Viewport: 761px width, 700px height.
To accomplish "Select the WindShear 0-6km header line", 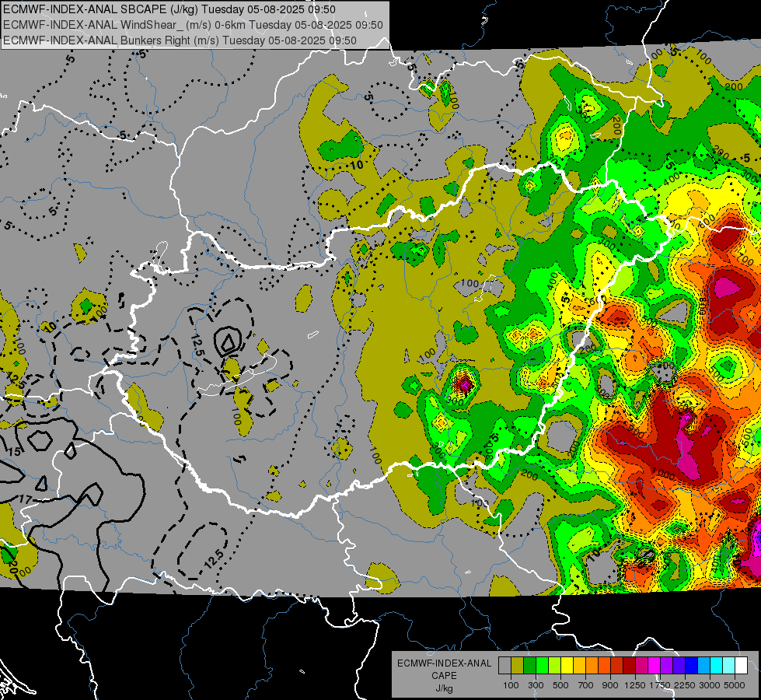I will click(193, 25).
